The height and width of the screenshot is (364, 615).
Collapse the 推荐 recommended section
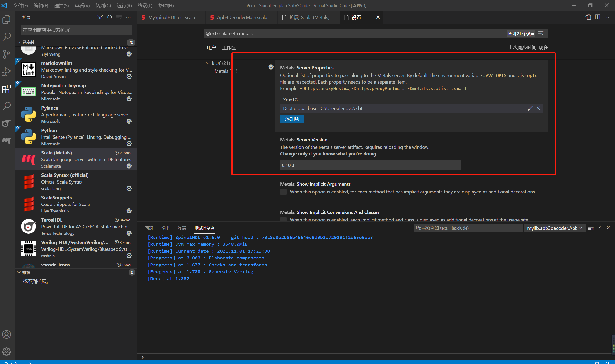[19, 272]
